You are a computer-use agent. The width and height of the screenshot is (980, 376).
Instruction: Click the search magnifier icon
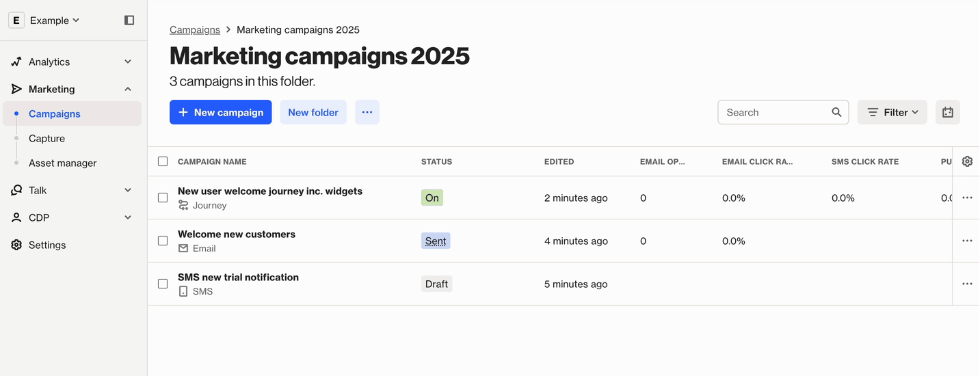(x=836, y=112)
